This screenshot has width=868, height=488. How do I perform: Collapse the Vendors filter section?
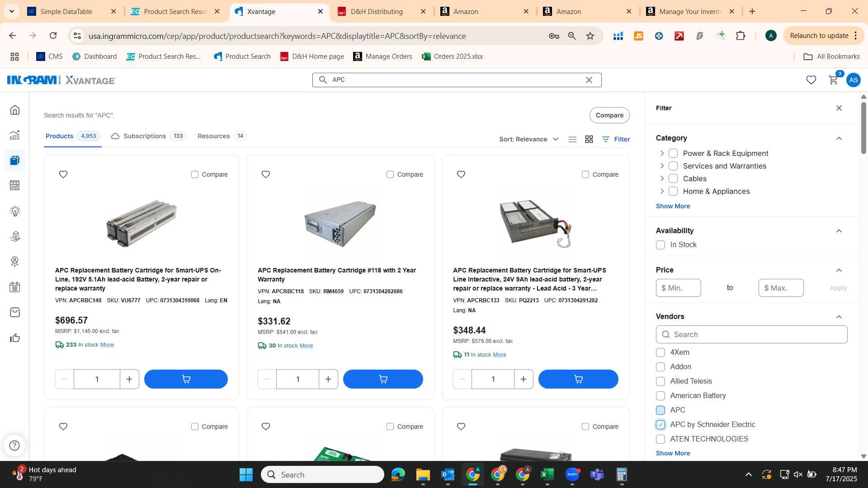[x=839, y=317]
